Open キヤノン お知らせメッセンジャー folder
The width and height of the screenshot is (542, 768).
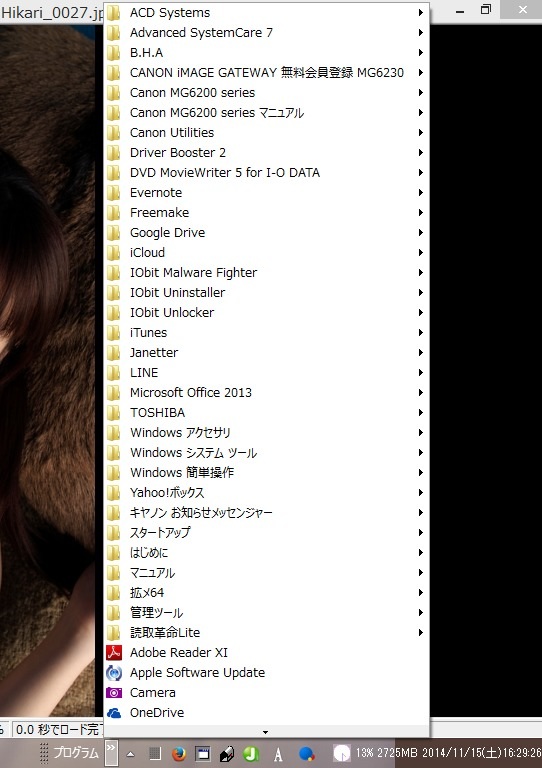[x=267, y=513]
